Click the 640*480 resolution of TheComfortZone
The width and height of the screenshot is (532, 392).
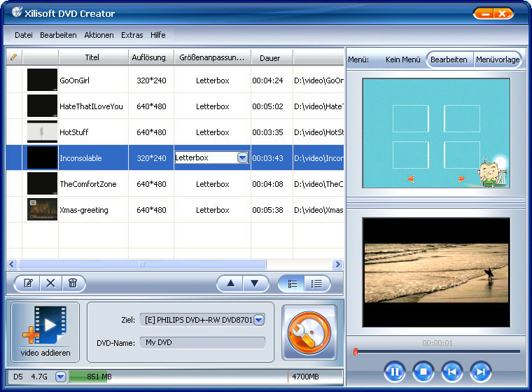[x=151, y=184]
